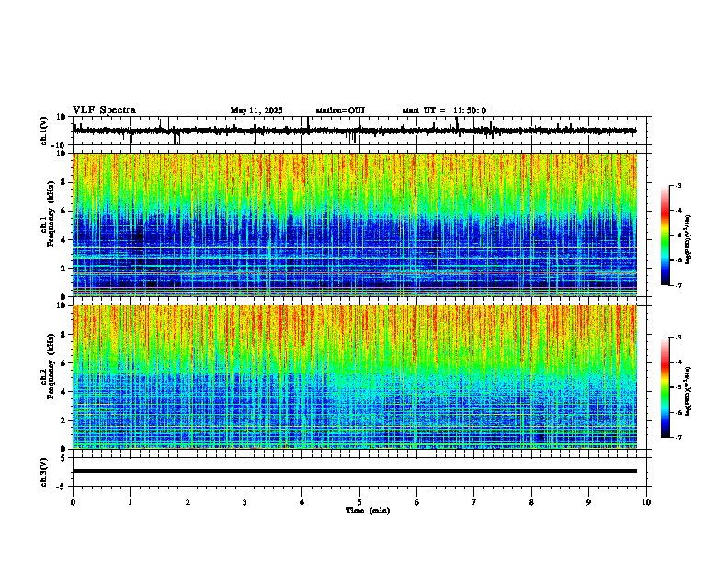Click the "-5" tick on ch.3(V) axis
728x563 pixels.
click(62, 487)
